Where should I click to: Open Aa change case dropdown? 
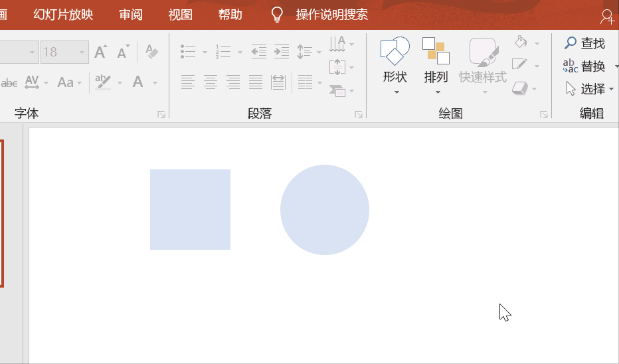tap(69, 82)
